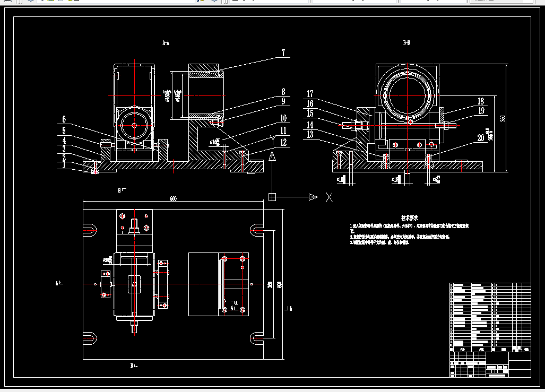Screen dimensions: 545x392
Task: Select part callout number 15
Action: coord(310,114)
